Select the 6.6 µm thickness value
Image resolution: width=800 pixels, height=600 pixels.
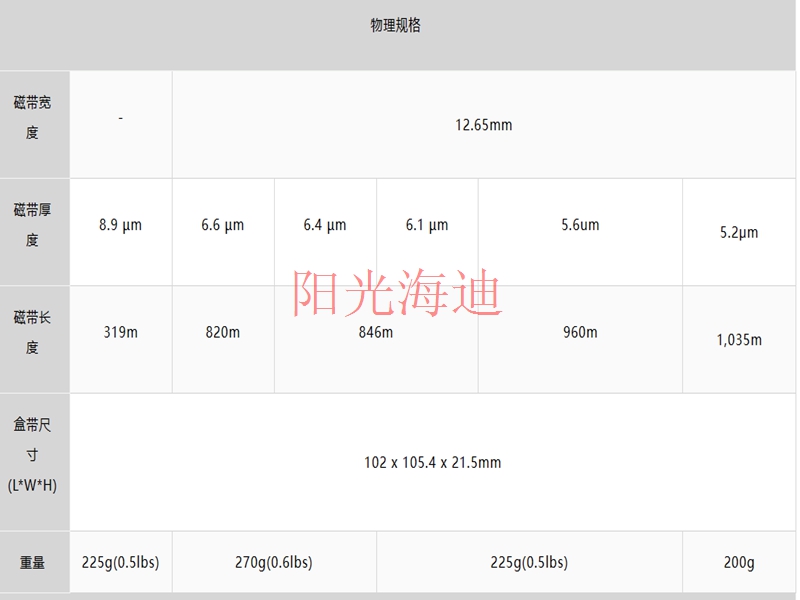[x=222, y=225]
